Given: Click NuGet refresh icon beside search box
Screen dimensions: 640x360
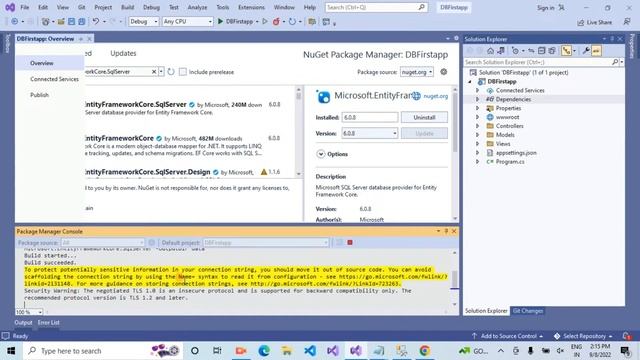Looking at the screenshot, I should tap(171, 72).
